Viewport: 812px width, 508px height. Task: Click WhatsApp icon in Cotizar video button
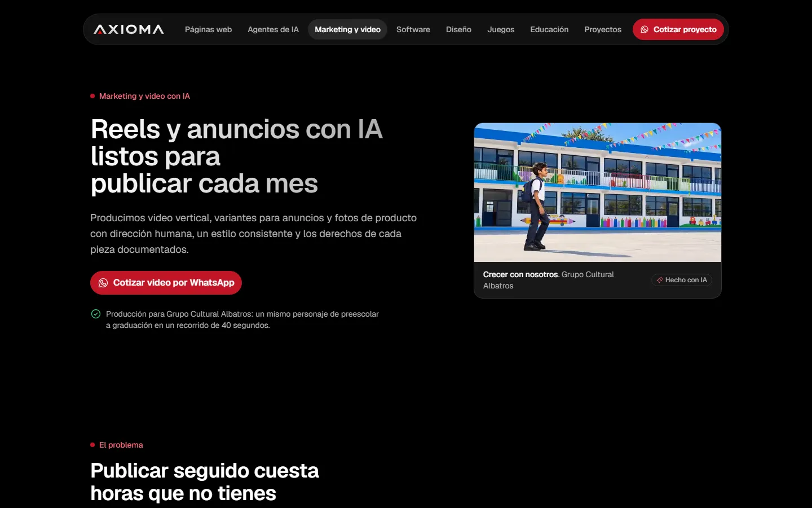pos(103,283)
